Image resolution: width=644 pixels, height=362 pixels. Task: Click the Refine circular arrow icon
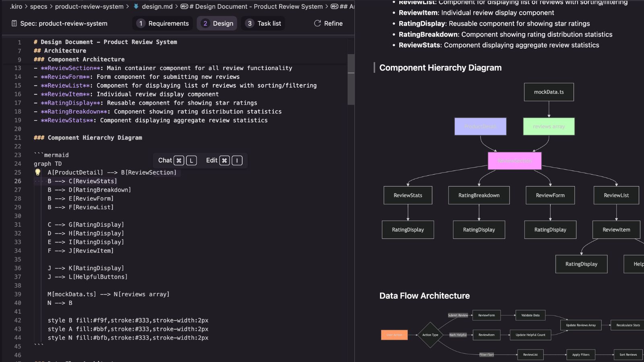[x=317, y=23]
